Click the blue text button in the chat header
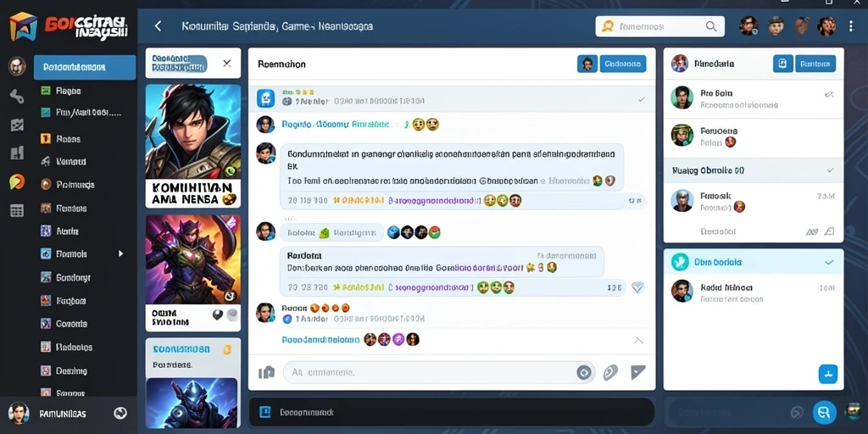The image size is (868, 434). (623, 64)
